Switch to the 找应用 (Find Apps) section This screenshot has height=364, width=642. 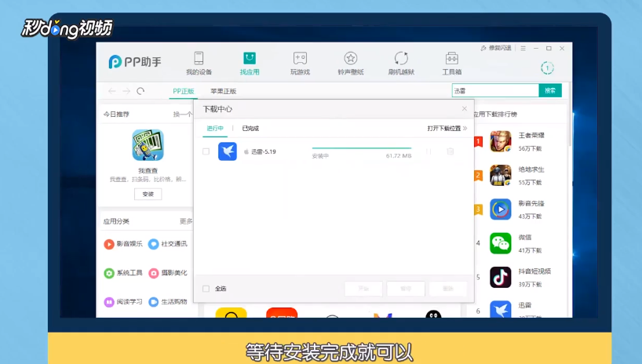[x=250, y=64]
